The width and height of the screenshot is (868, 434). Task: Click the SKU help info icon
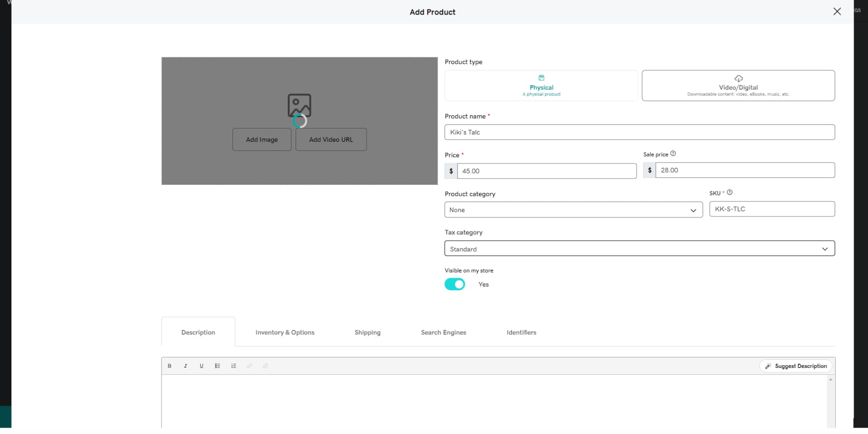729,192
